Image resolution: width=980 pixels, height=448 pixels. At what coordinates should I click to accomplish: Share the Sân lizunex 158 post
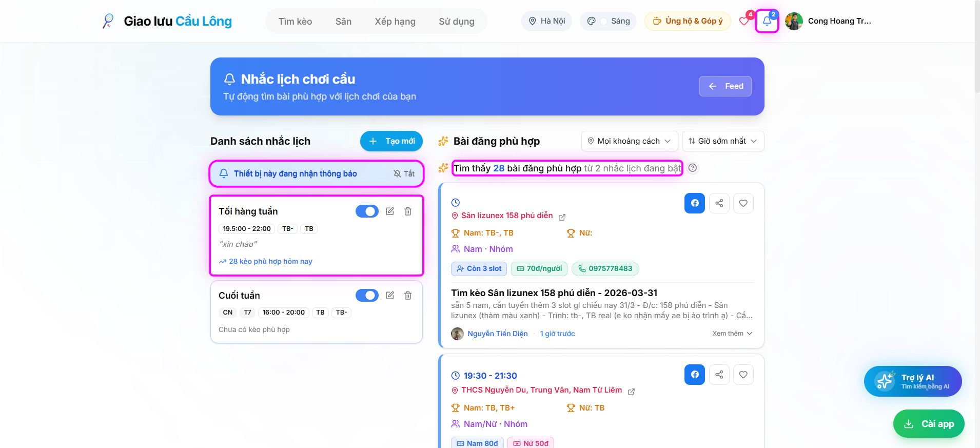(x=719, y=203)
